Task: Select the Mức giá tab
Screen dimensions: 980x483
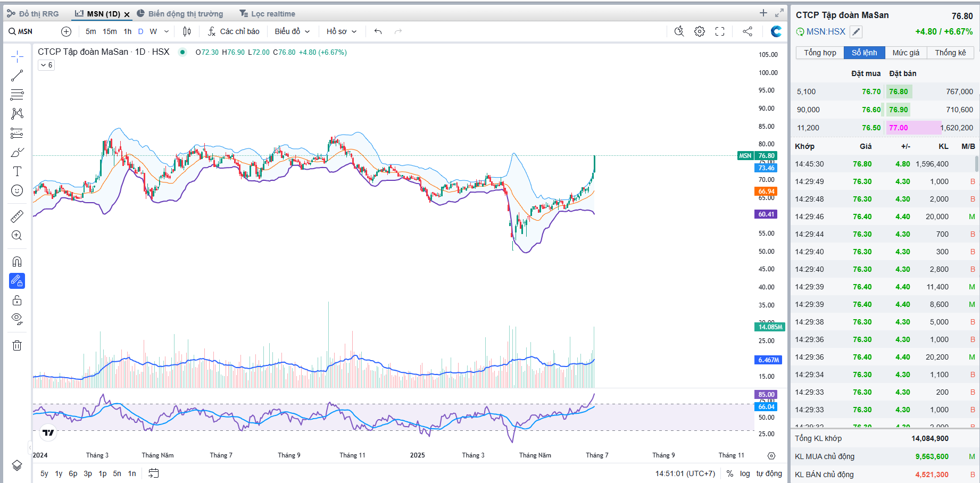Action: [x=906, y=53]
